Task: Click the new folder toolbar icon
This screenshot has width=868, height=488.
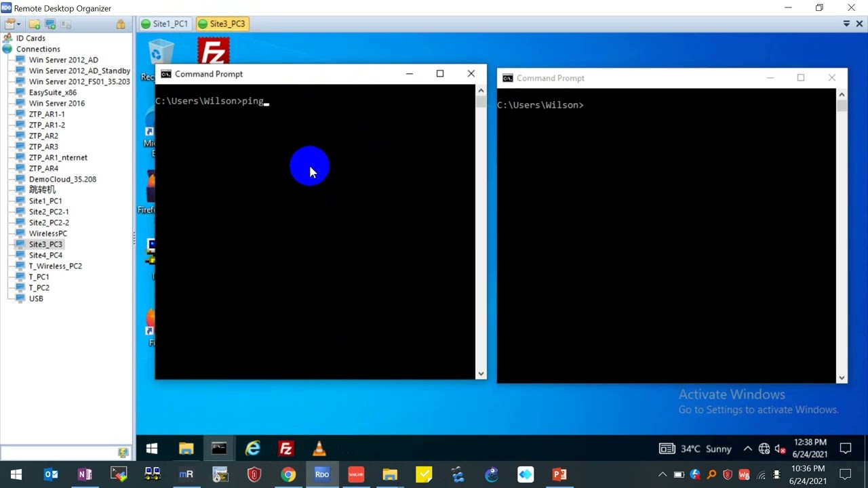Action: (35, 24)
